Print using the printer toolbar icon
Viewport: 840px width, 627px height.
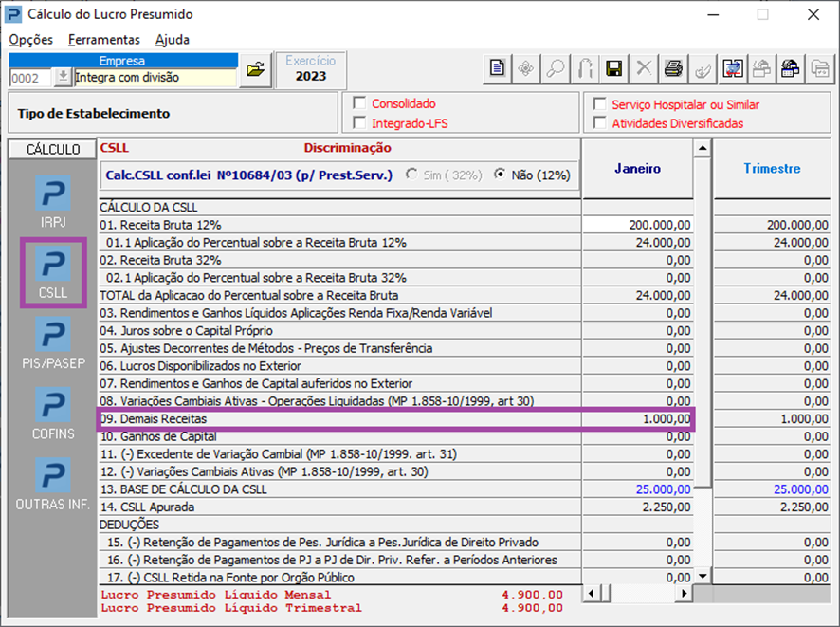click(673, 69)
